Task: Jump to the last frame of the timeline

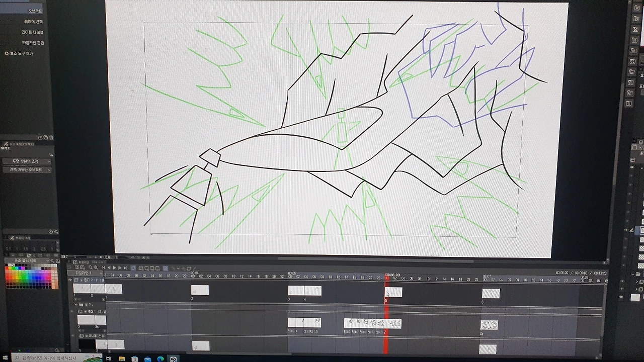Action: tap(125, 268)
